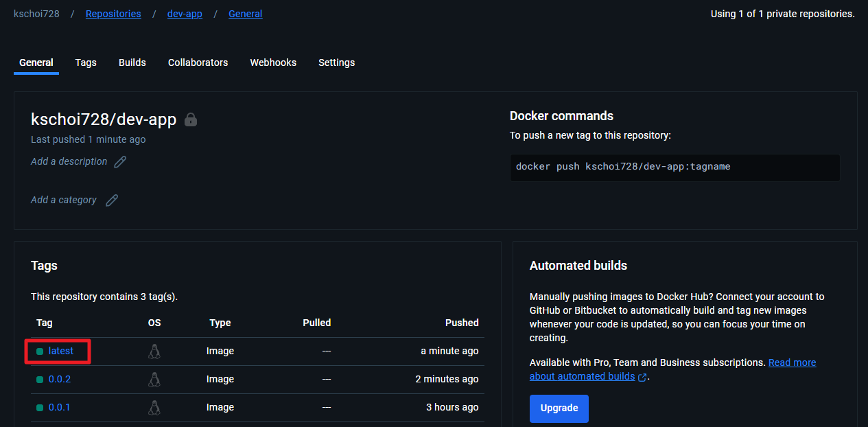This screenshot has height=427, width=868.
Task: Click the Image type in the 0.0.1 row
Action: point(220,407)
